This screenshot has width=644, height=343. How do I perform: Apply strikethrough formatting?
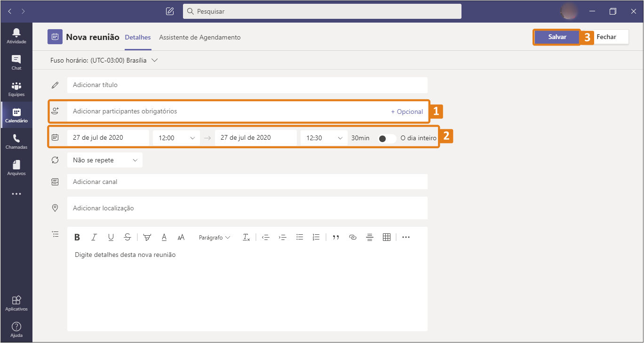(x=127, y=238)
